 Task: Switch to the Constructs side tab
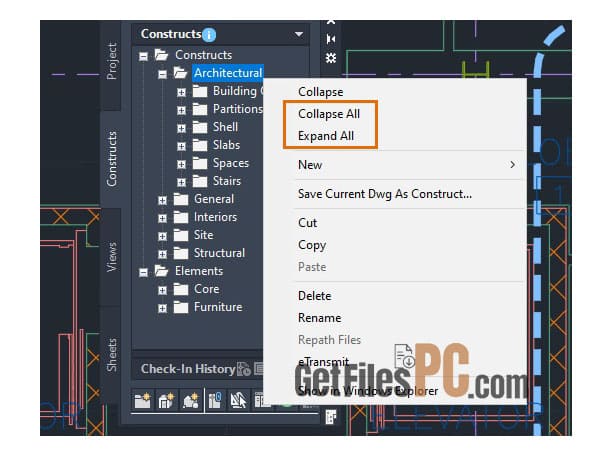111,159
